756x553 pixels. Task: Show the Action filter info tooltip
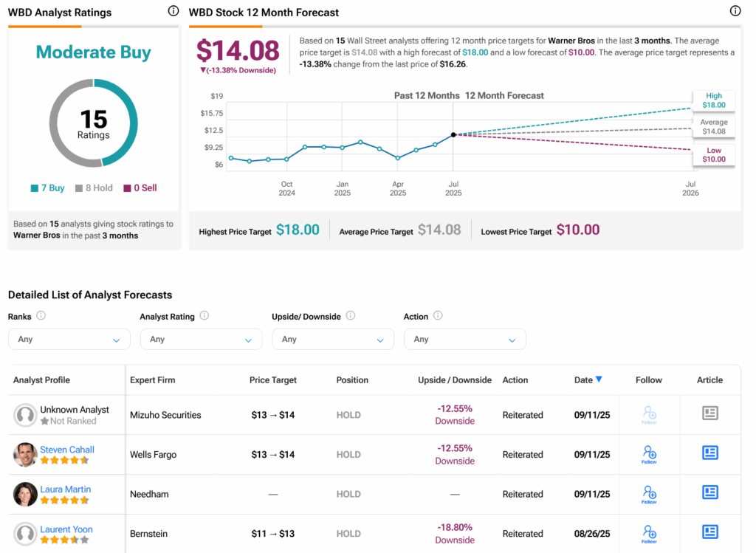(438, 316)
